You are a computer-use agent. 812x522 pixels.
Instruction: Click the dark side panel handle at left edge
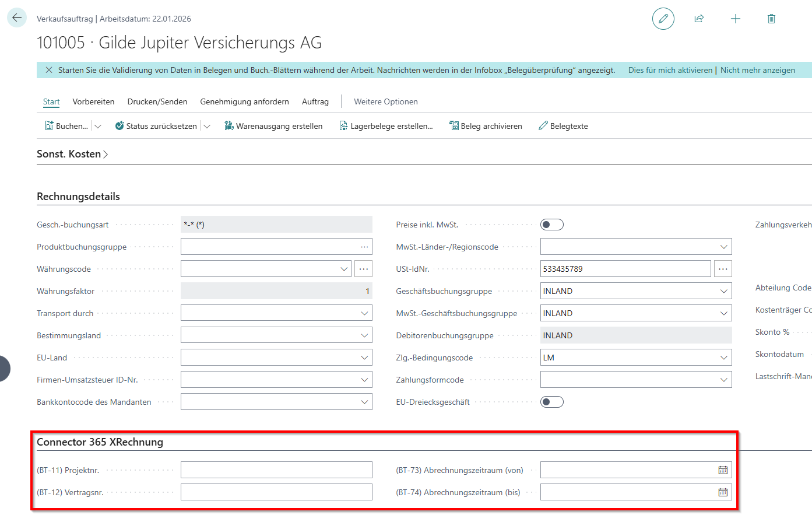click(x=5, y=369)
